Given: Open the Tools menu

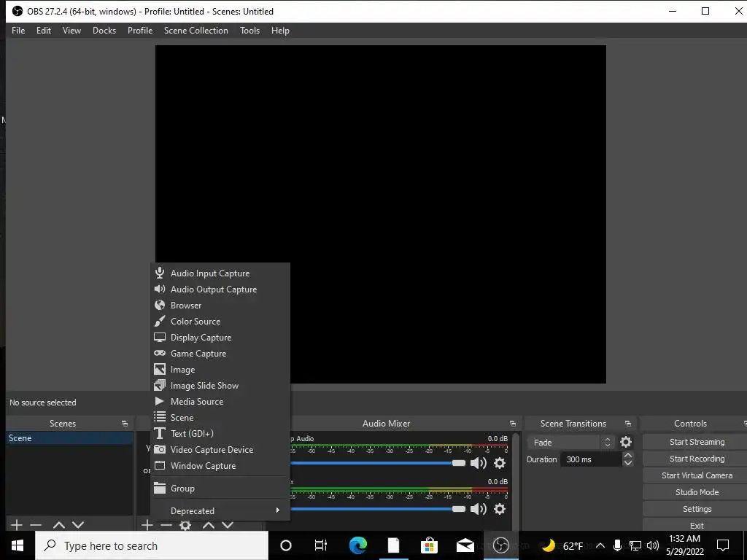Looking at the screenshot, I should 249,31.
